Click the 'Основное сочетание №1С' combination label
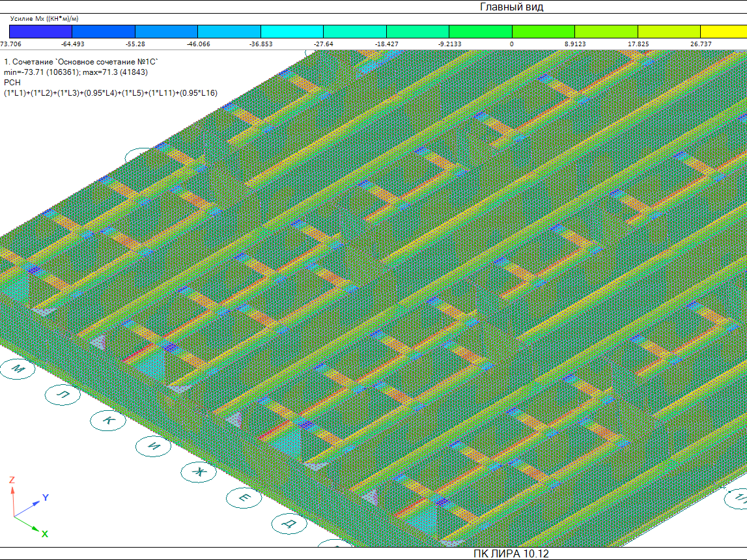The height and width of the screenshot is (560, 747). [x=81, y=62]
